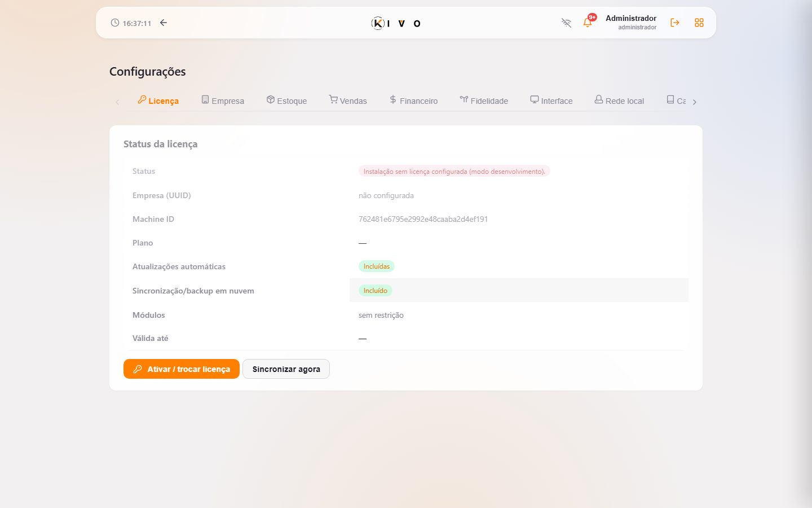Screen dimensions: 812x508
Task: Open the Interface tab
Action: point(551,100)
